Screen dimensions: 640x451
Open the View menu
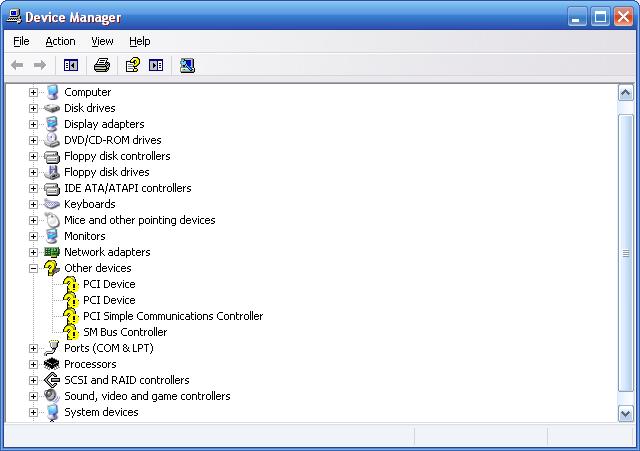(x=102, y=41)
